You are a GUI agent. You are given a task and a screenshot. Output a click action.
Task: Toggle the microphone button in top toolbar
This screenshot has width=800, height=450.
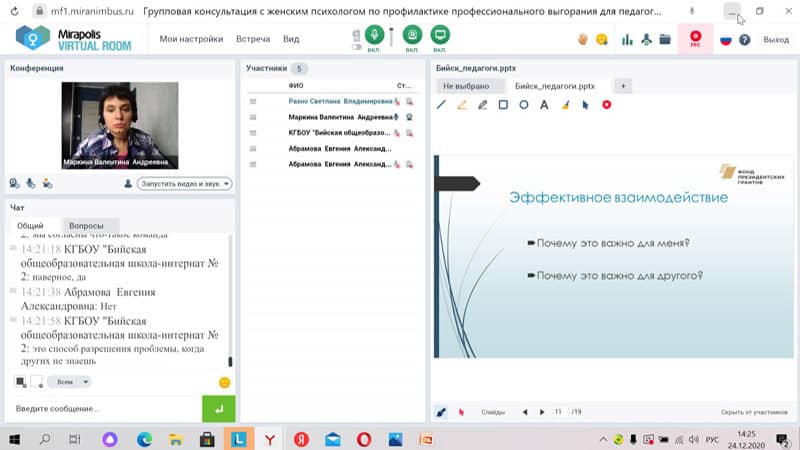[x=374, y=35]
